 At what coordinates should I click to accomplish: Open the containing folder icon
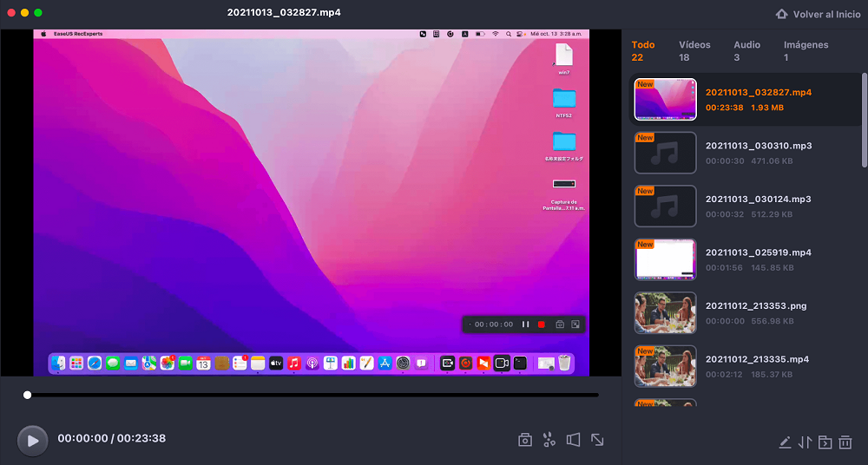(825, 442)
